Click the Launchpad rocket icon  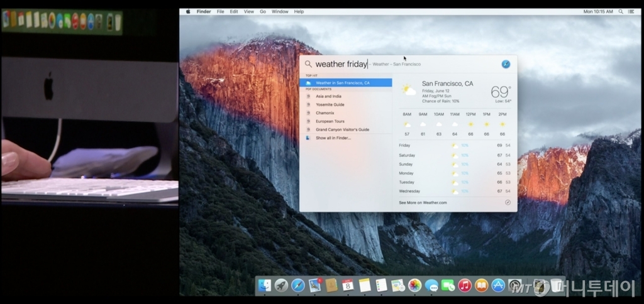[281, 286]
